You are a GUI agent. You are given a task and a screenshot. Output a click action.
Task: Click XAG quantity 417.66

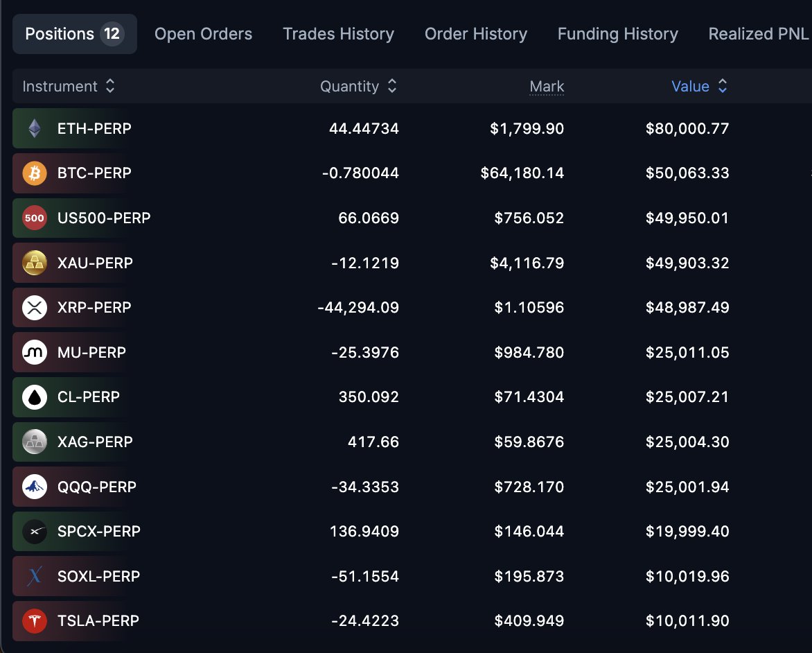point(373,442)
